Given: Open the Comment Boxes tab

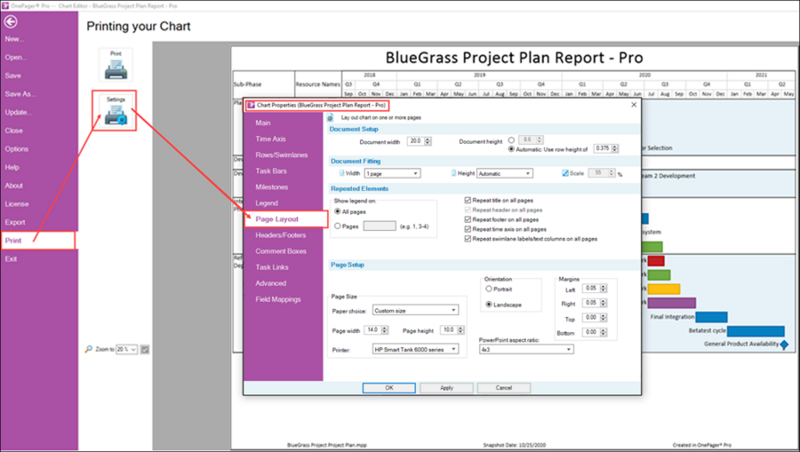Looking at the screenshot, I should tap(281, 251).
